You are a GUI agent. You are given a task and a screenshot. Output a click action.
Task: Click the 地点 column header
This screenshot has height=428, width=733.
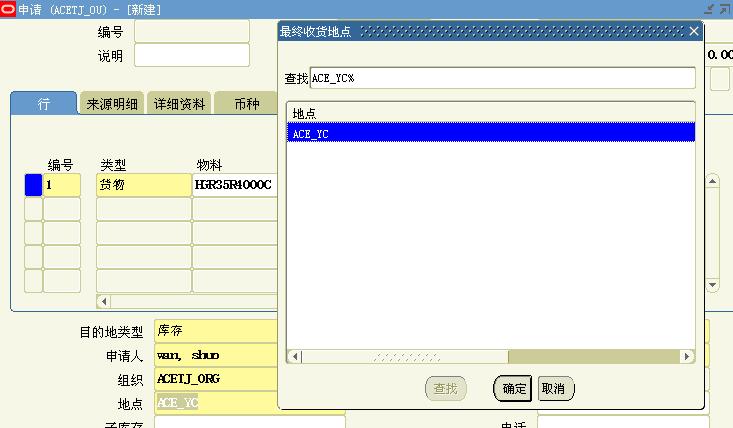coord(490,112)
